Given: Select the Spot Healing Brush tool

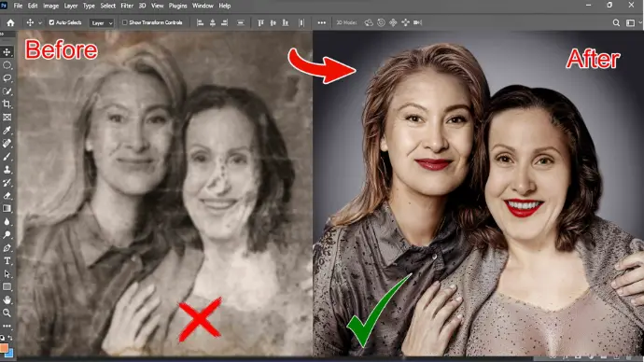Looking at the screenshot, I should click(7, 144).
